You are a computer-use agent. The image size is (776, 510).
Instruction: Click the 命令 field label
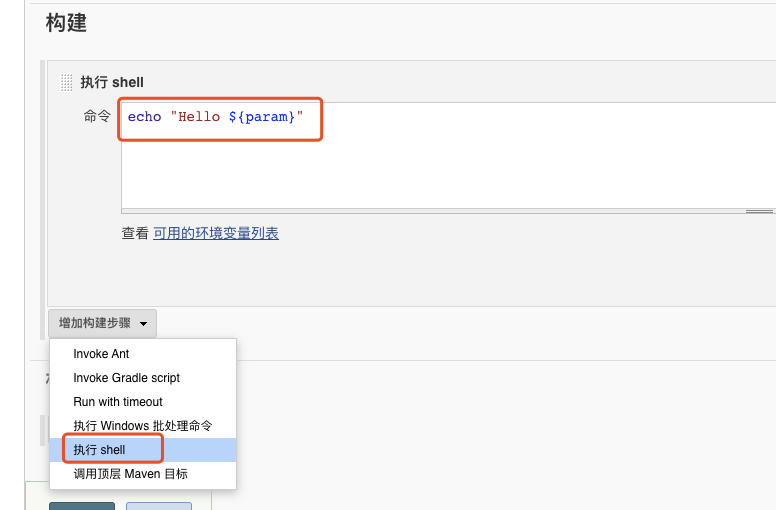click(x=97, y=116)
